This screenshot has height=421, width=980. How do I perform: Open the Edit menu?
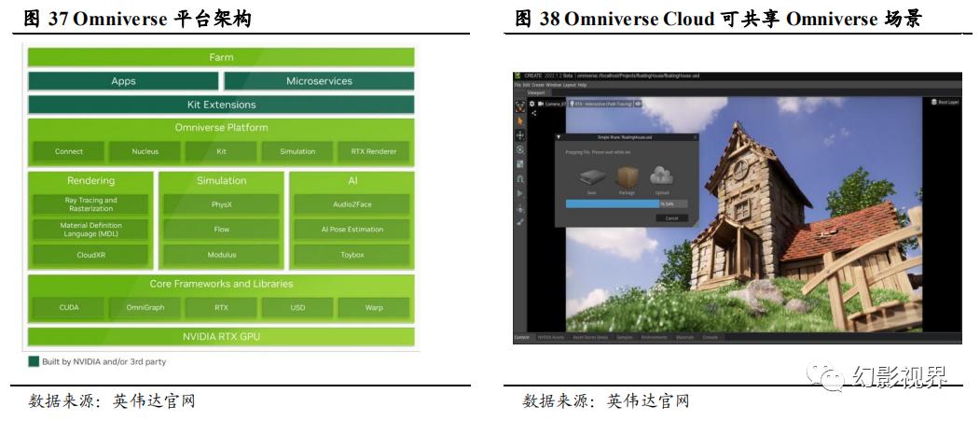coord(527,85)
